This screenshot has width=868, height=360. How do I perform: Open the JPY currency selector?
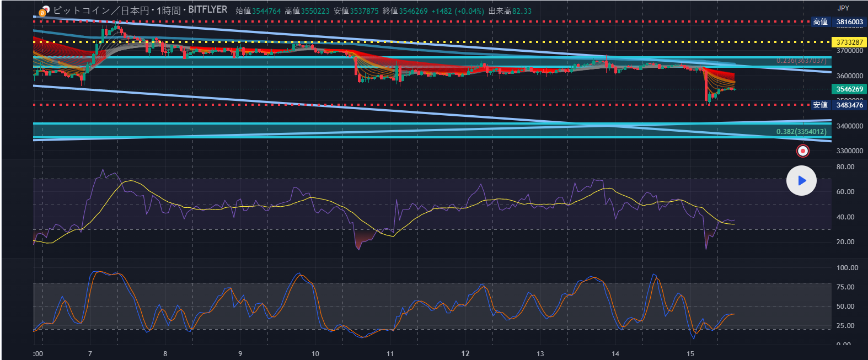pos(843,8)
